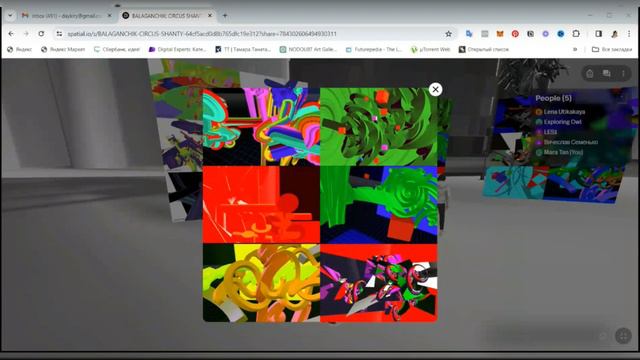
Task: Click the red-and-purple gears artwork tile
Action: [x=379, y=282]
